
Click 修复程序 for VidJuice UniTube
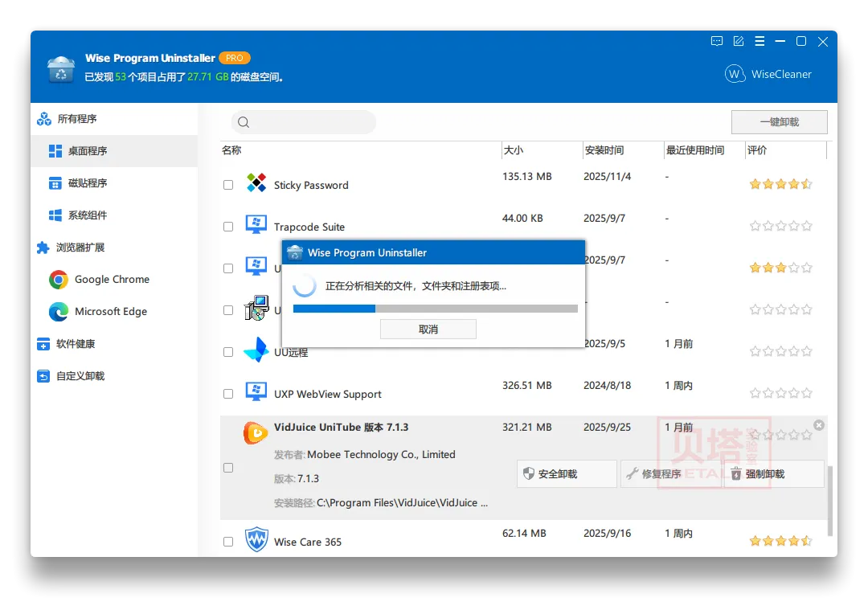tap(671, 474)
